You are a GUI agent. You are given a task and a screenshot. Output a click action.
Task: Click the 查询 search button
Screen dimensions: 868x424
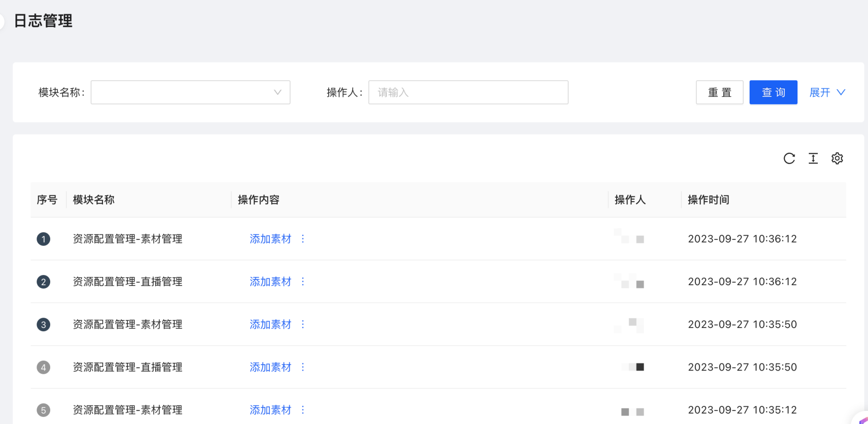[x=773, y=92]
